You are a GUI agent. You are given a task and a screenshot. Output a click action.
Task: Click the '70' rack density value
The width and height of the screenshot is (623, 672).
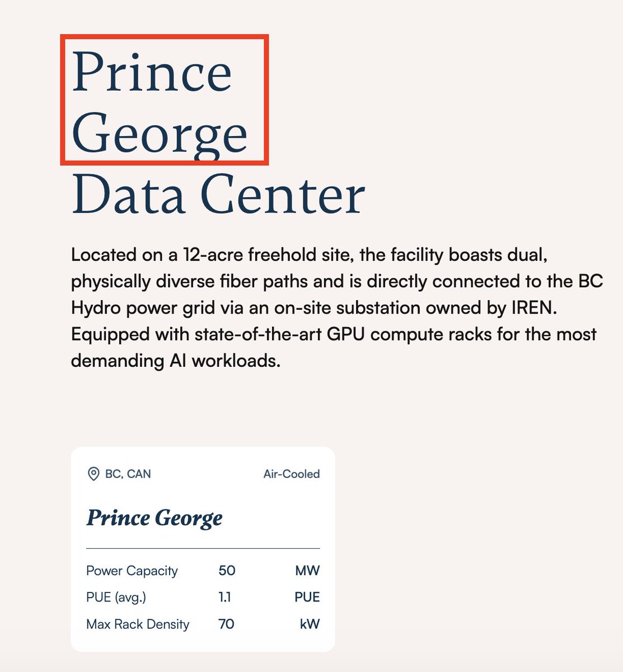tap(226, 624)
